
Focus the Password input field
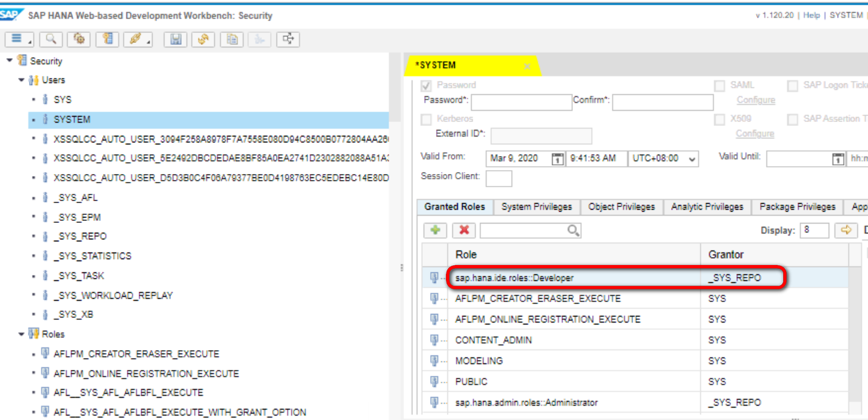tap(522, 102)
